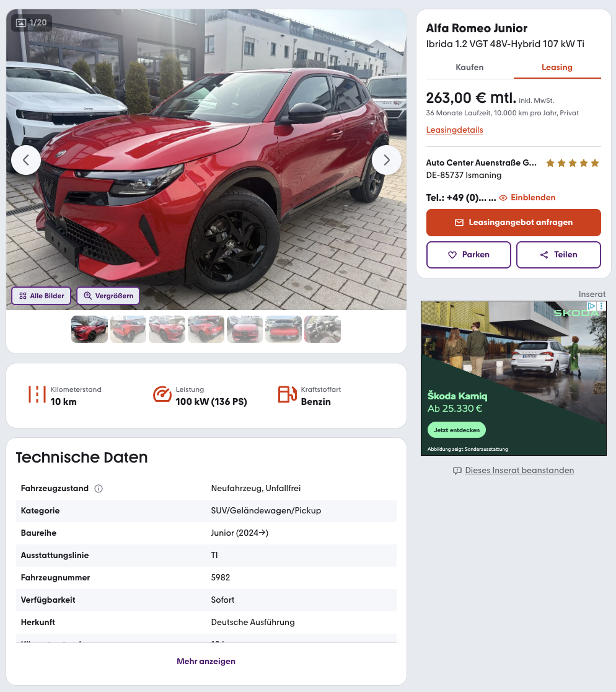This screenshot has width=616, height=692.
Task: Enlarge photo with Vergrößern button
Action: pos(108,296)
